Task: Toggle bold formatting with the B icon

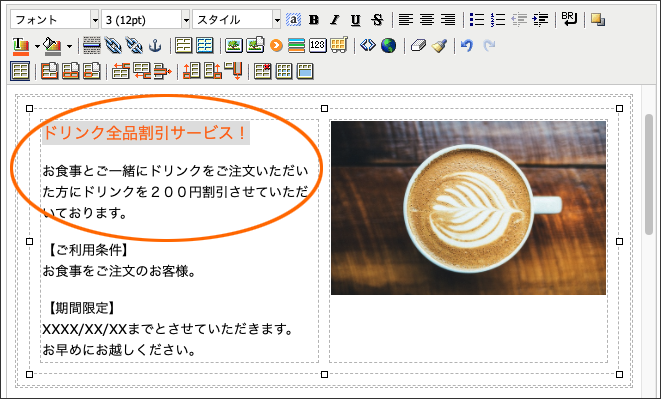Action: 314,20
